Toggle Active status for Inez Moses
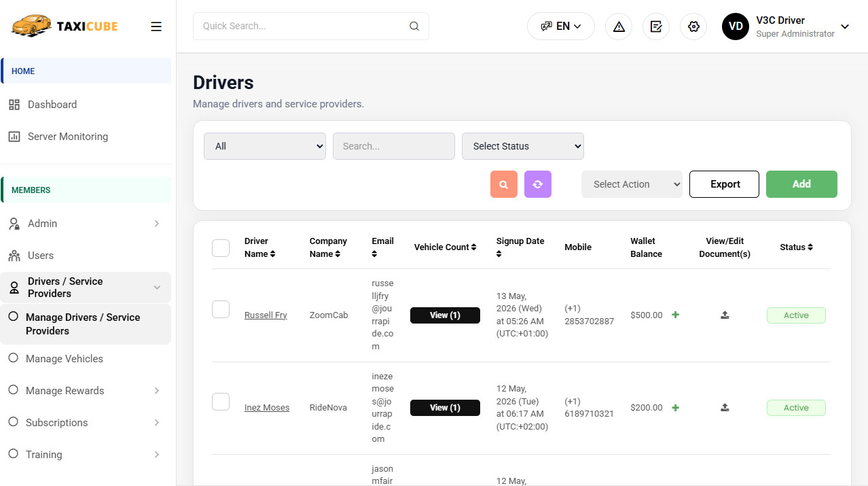The width and height of the screenshot is (868, 486). click(x=796, y=408)
